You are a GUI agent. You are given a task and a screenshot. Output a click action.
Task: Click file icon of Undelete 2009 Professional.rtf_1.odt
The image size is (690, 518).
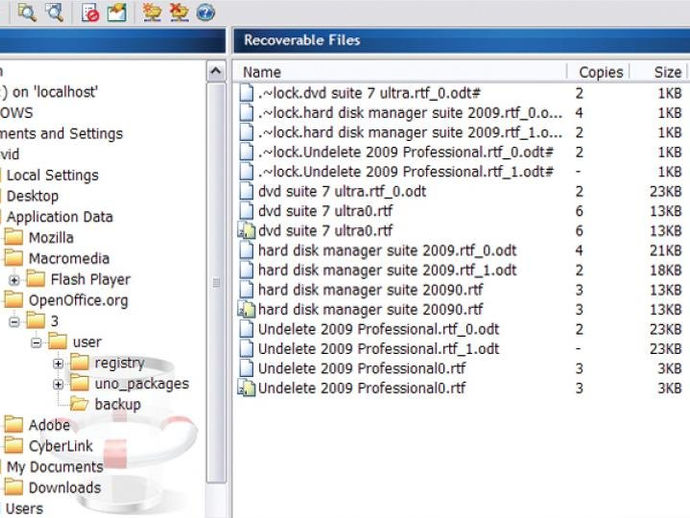pyautogui.click(x=246, y=349)
